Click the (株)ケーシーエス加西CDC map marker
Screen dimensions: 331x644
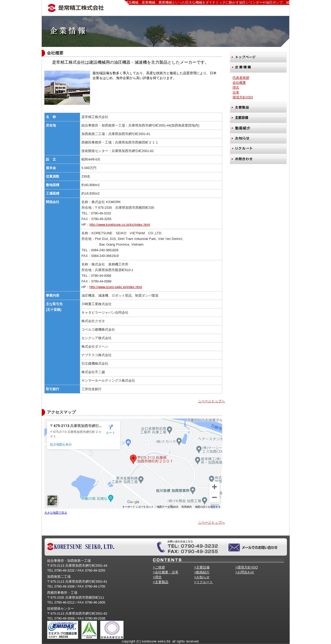[x=199, y=449]
